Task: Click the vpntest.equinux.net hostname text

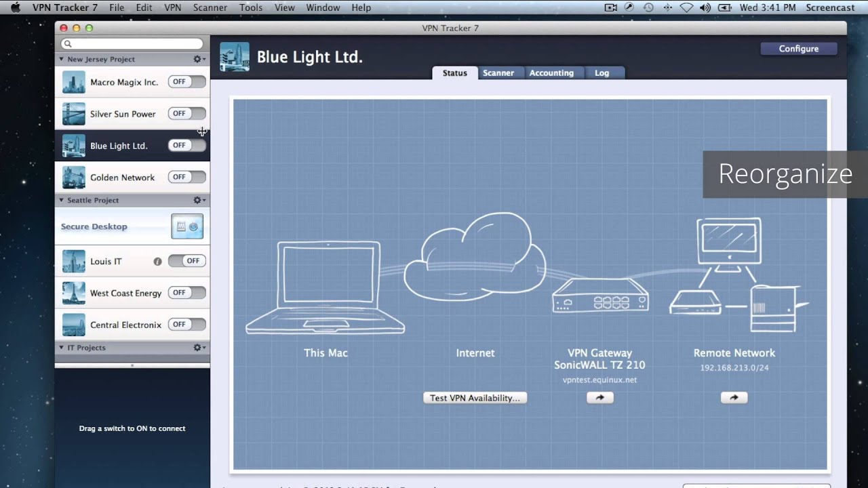Action: click(599, 380)
